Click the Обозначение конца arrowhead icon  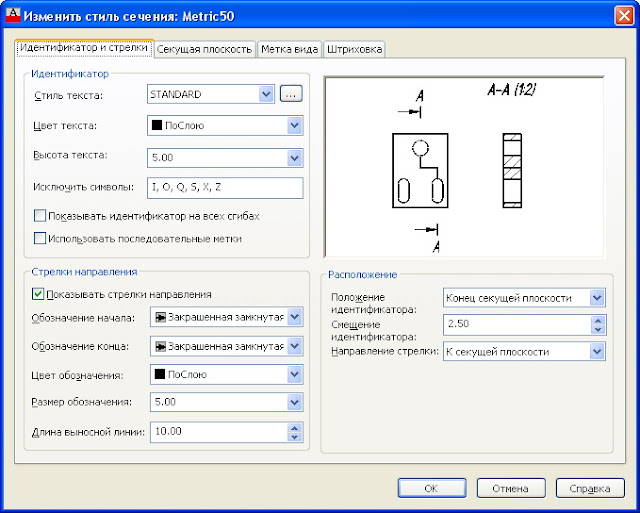click(x=160, y=346)
